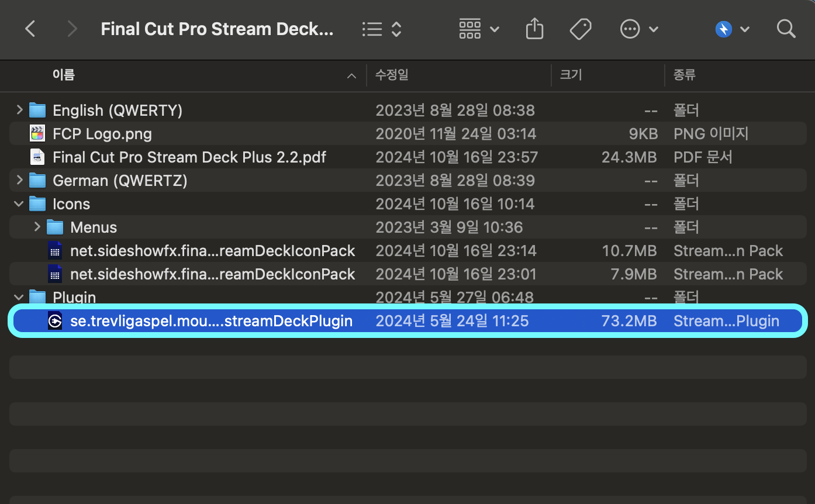Click the streamDeckPlugin file icon

[x=55, y=321]
